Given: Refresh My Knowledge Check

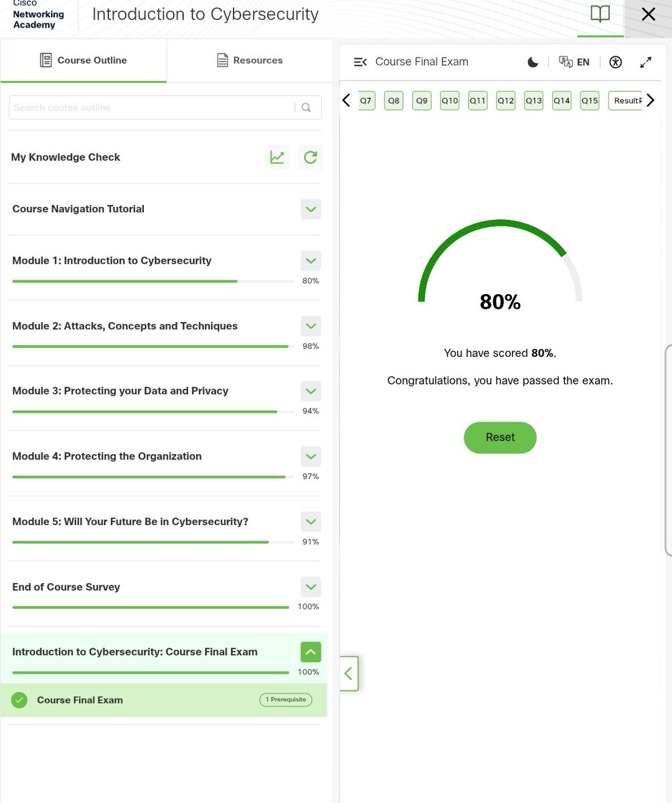Looking at the screenshot, I should click(310, 157).
